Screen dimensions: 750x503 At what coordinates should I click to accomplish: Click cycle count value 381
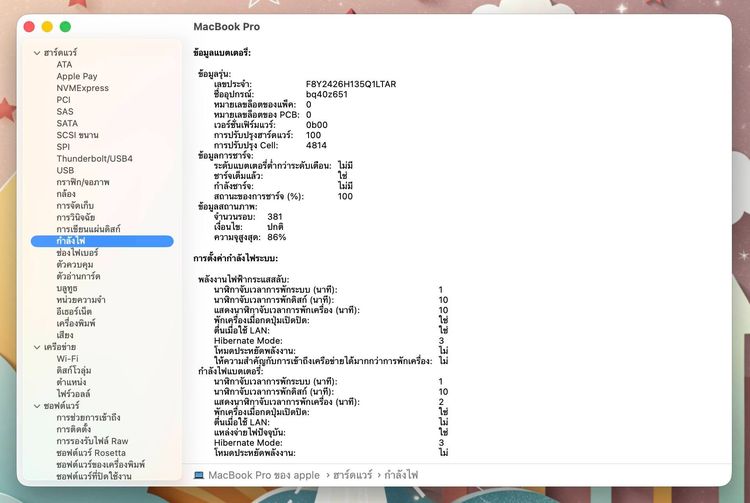point(275,217)
